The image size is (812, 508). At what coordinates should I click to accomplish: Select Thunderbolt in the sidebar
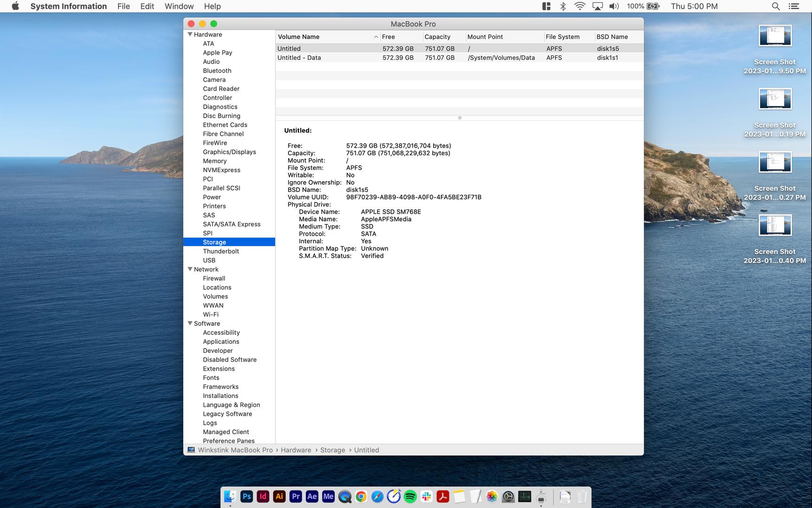[x=221, y=251]
